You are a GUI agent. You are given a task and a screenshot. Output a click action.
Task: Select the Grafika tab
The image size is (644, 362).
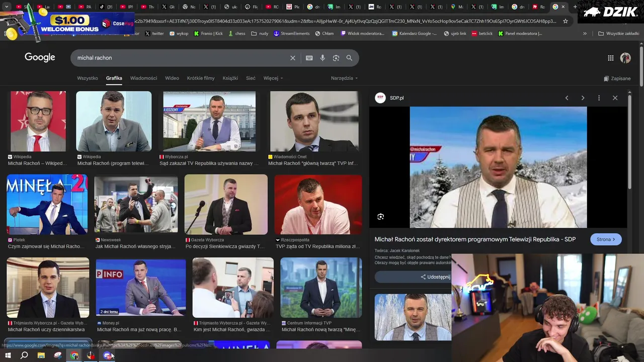(114, 78)
